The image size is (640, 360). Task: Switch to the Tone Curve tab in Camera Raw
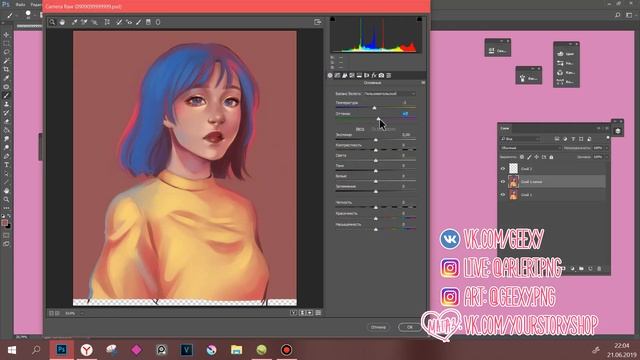point(337,76)
